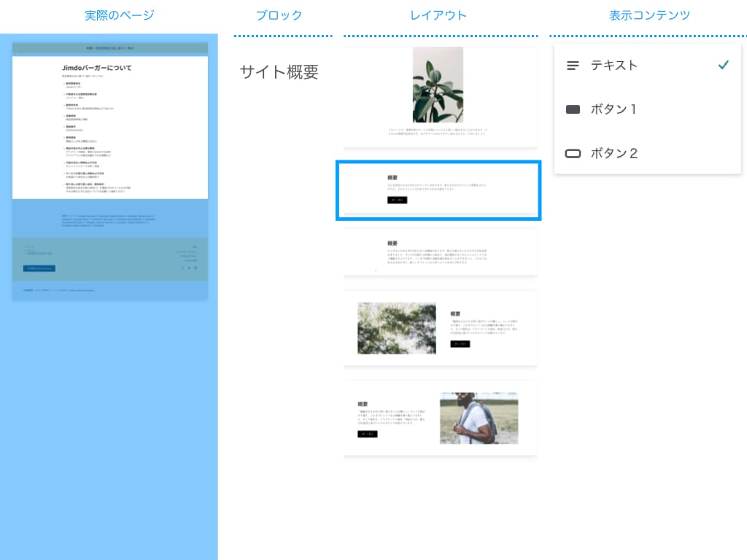Screen dimensions: 747x560
Task: Click the テキスト lines icon
Action: (573, 66)
